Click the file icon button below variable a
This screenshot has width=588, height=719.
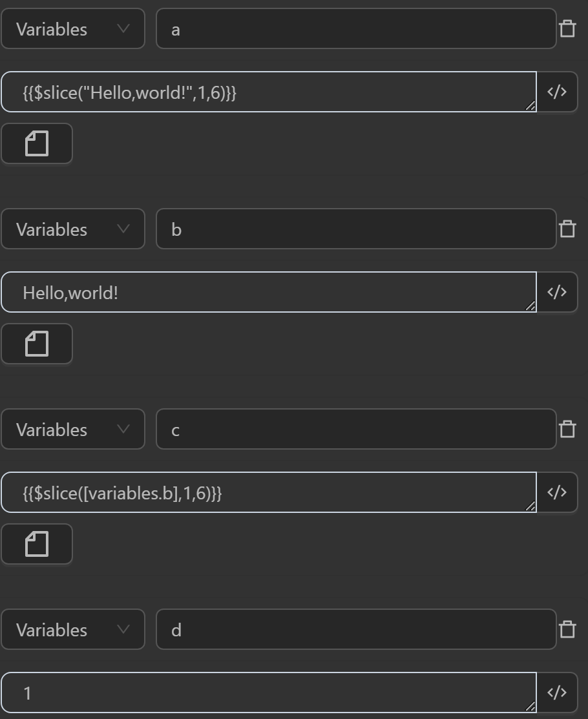[37, 143]
